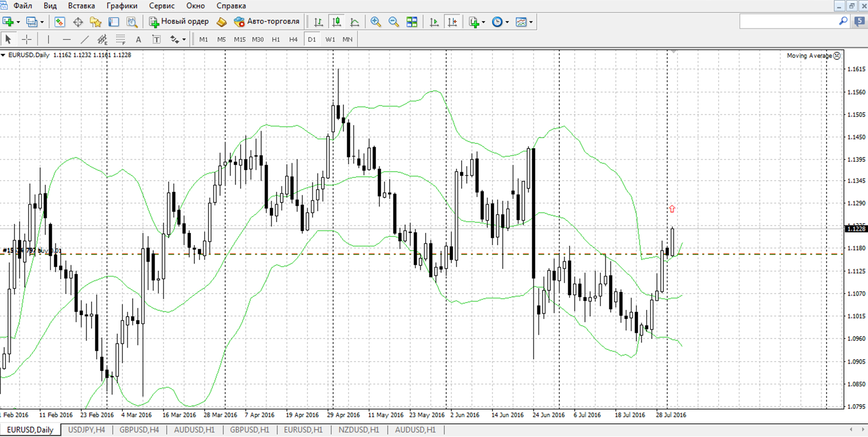The width and height of the screenshot is (868, 437).
Task: Open the Data Window crosshair-circle icon
Action: pyautogui.click(x=78, y=22)
